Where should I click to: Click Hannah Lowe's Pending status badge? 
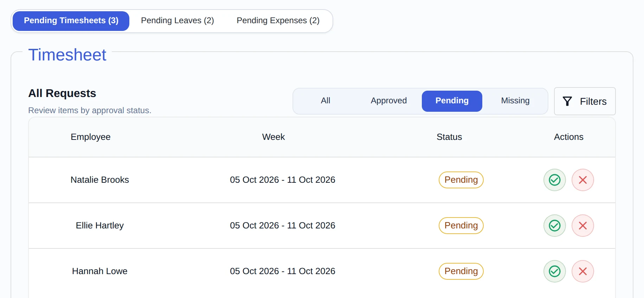point(461,271)
